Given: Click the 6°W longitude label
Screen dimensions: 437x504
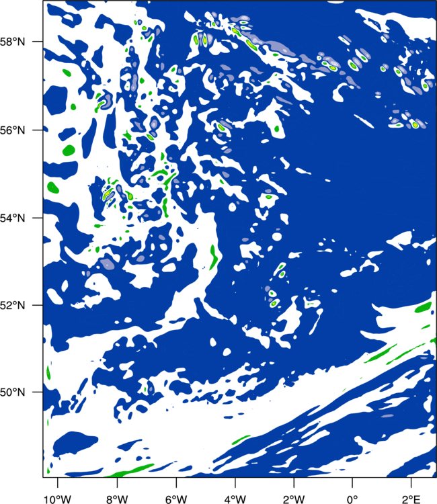Looking at the screenshot, I should tap(176, 499).
